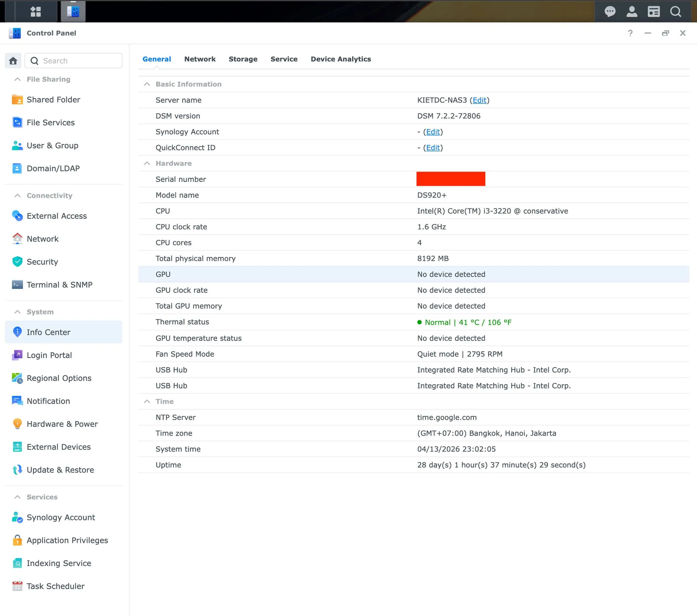Viewport: 697px width, 616px height.
Task: Click the NTP Server time.google.com value
Action: pyautogui.click(x=447, y=418)
